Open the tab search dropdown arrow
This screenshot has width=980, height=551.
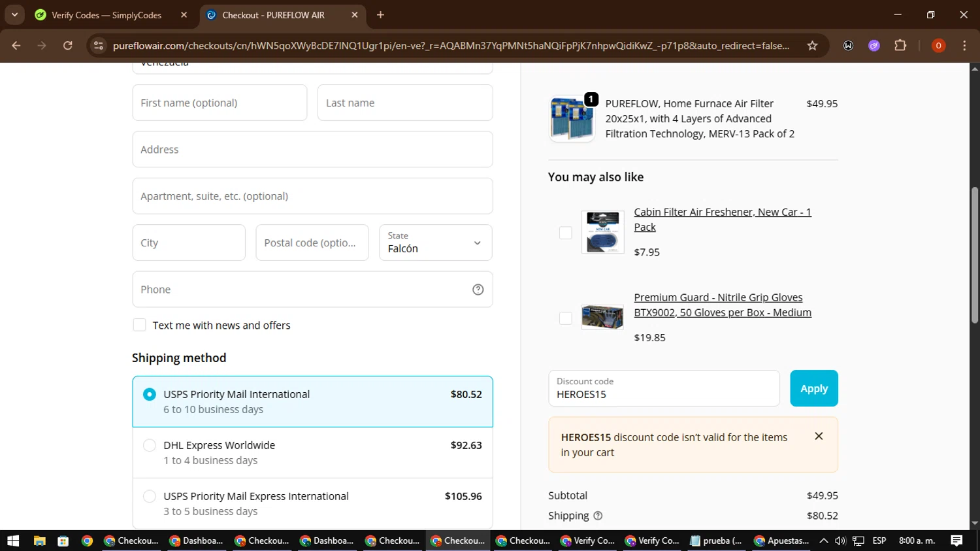(x=14, y=14)
